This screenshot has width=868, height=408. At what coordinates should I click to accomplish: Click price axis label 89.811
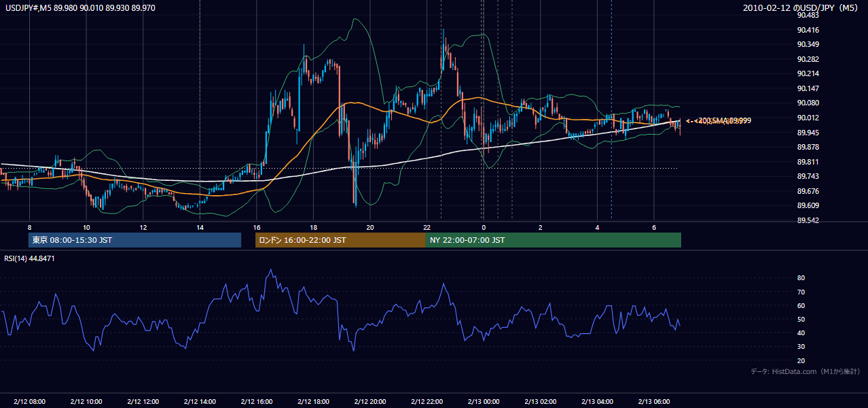click(x=808, y=162)
